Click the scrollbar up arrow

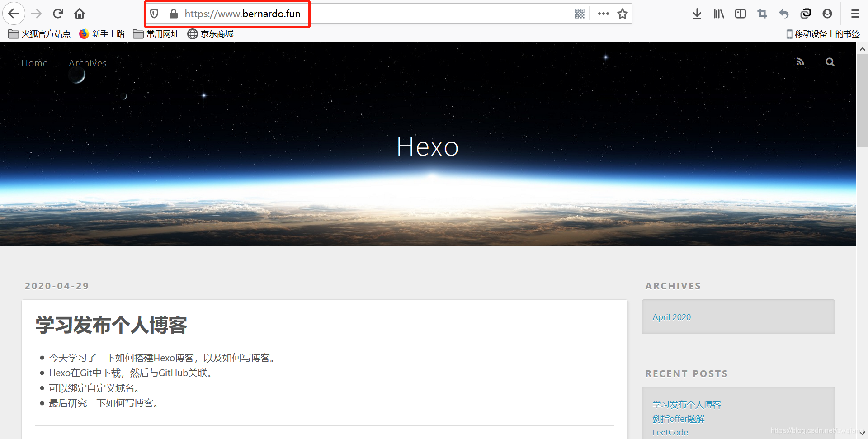[x=862, y=49]
